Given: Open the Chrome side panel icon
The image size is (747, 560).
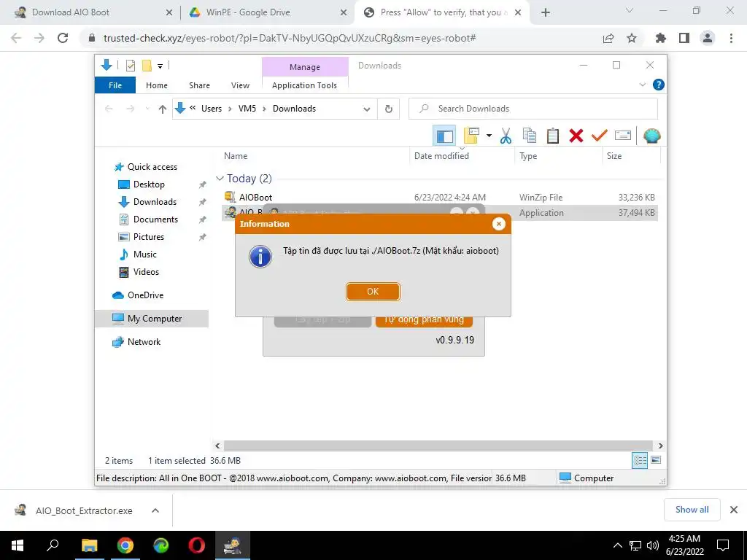Looking at the screenshot, I should pos(684,38).
